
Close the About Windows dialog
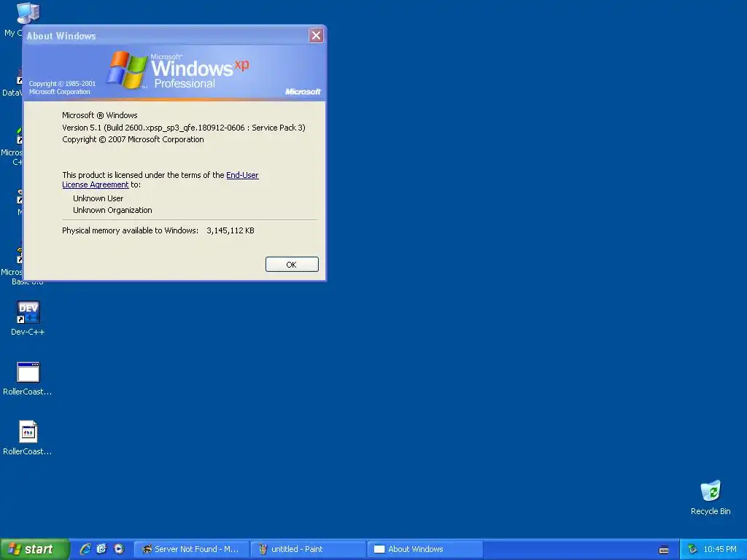pos(316,35)
